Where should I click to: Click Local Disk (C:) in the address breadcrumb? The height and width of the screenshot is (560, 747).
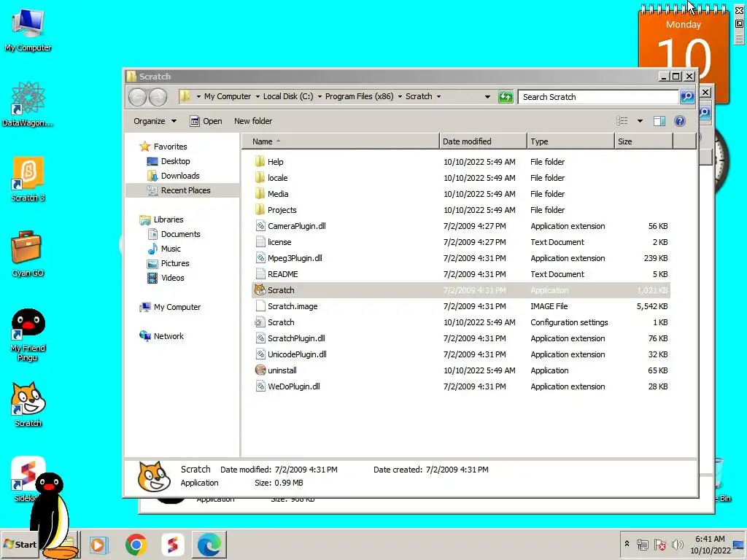point(288,96)
